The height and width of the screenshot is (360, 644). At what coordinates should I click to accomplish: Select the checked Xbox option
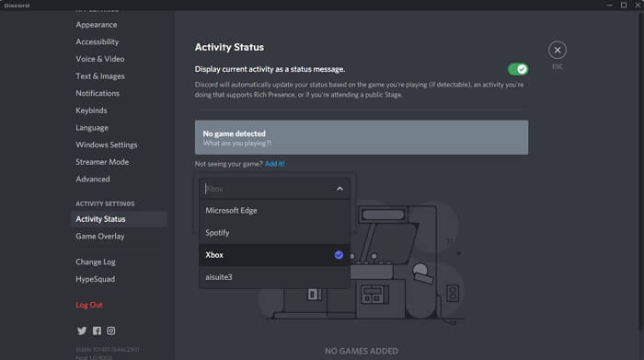point(274,255)
